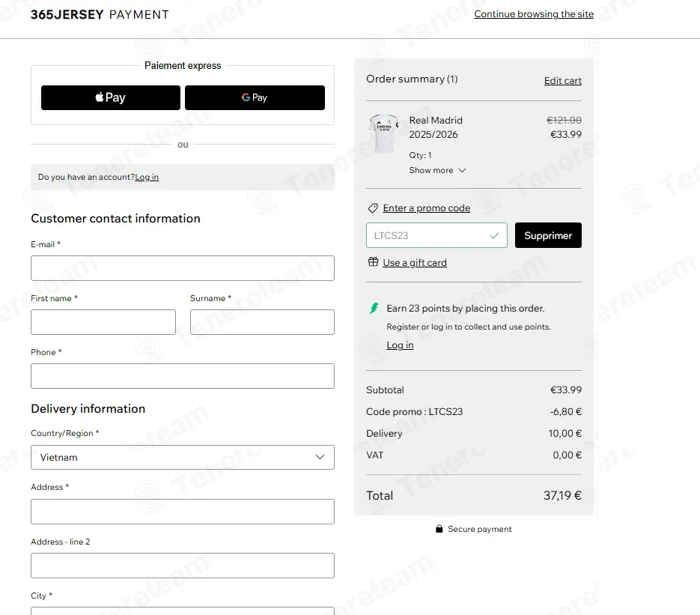Open the Edit cart link
This screenshot has width=700, height=615.
[562, 81]
